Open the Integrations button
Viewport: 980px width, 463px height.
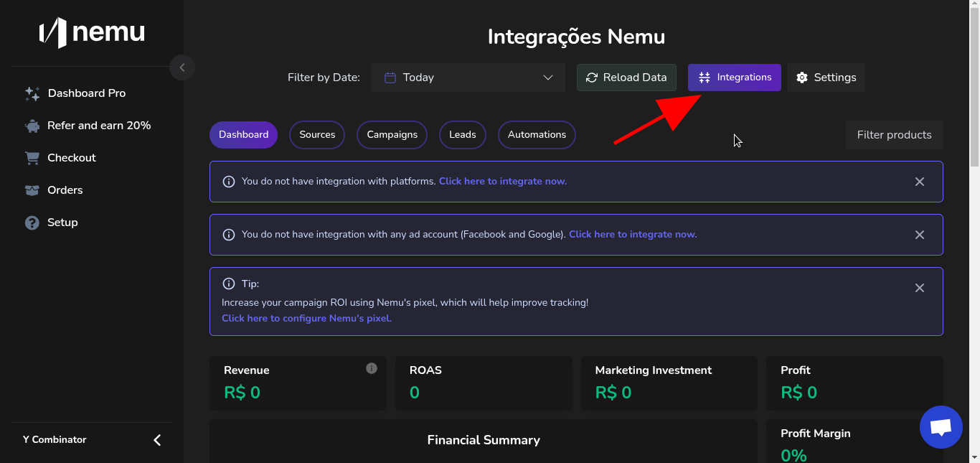pyautogui.click(x=735, y=78)
